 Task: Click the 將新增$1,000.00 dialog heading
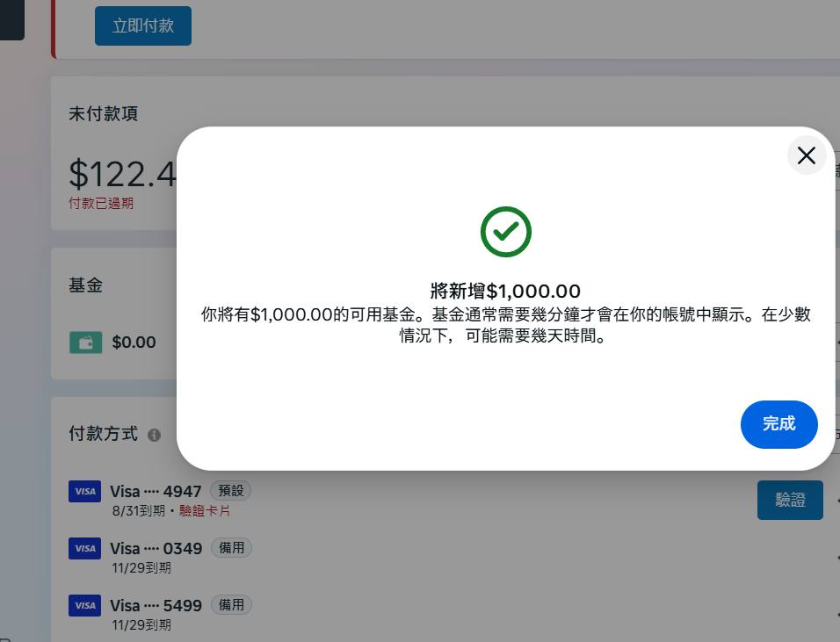pos(505,292)
